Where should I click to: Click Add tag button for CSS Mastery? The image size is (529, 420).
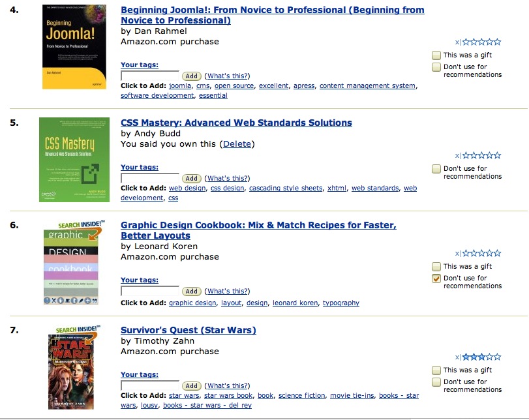click(x=191, y=178)
